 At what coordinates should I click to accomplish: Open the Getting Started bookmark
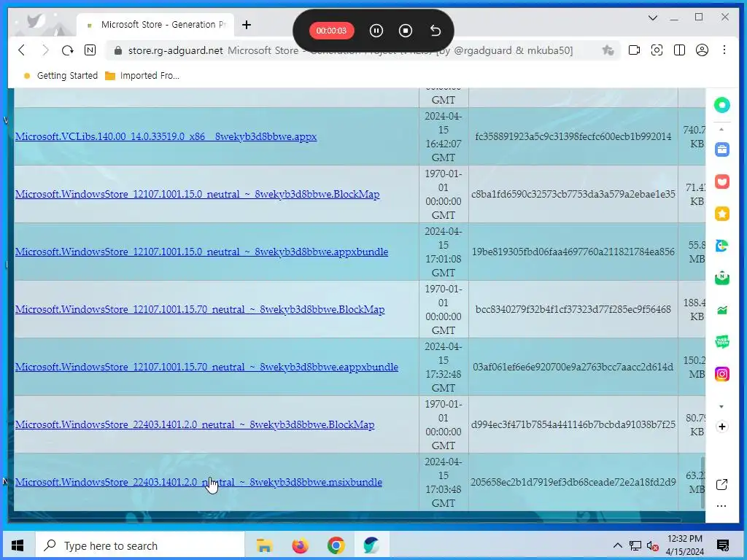[61, 76]
